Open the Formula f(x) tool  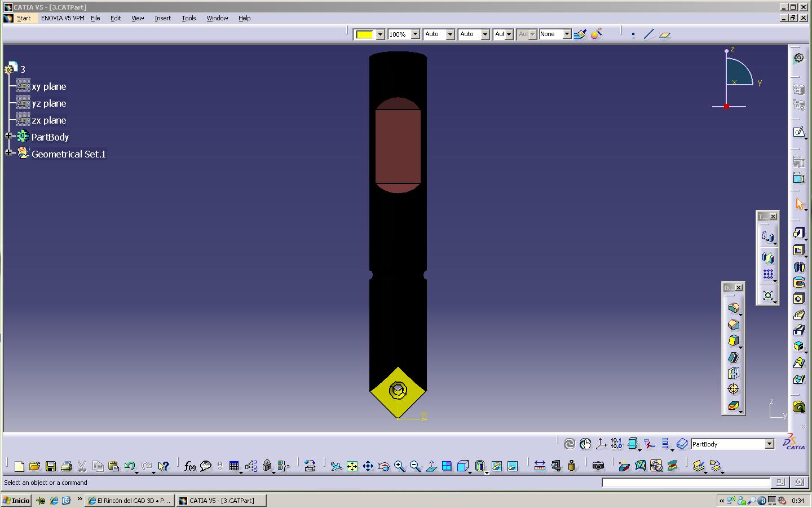pyautogui.click(x=190, y=466)
